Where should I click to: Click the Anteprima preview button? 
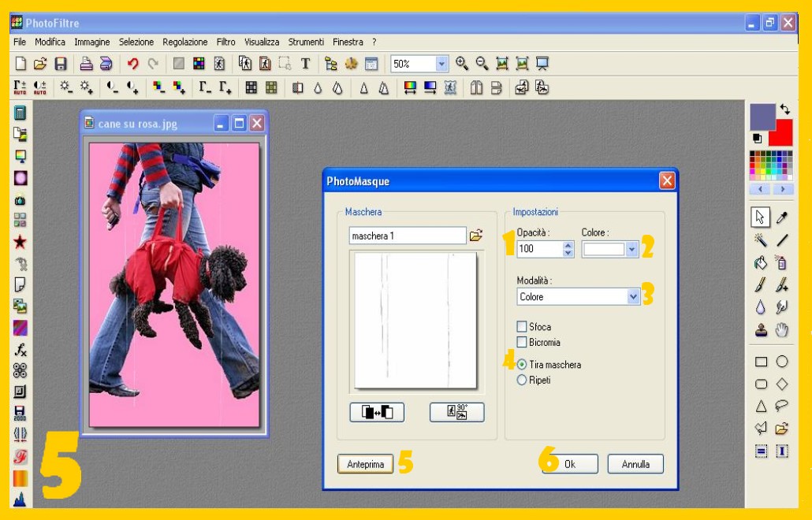(x=366, y=464)
